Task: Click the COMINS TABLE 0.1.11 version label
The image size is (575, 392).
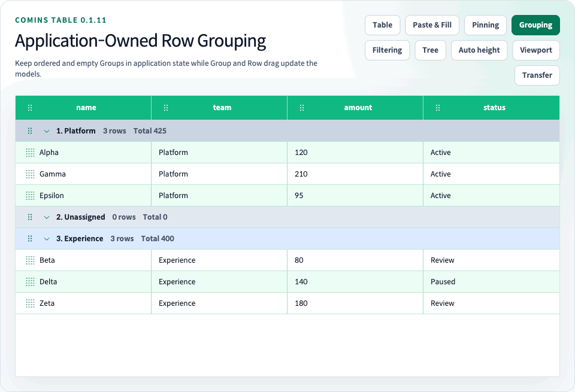Action: point(60,20)
